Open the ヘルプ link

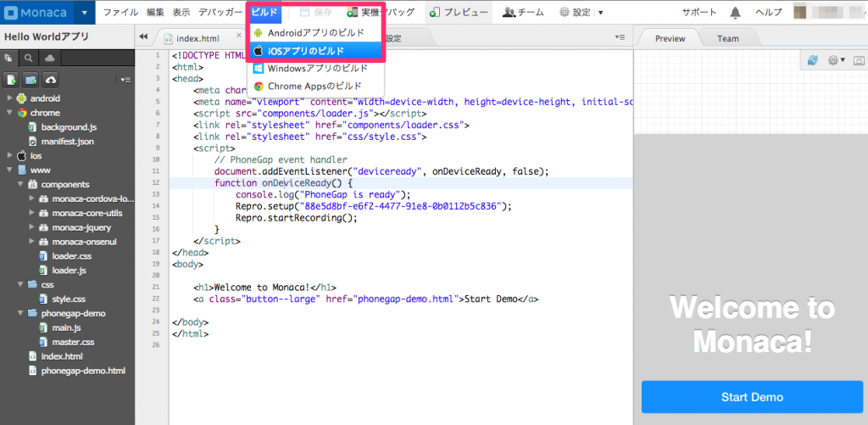pyautogui.click(x=769, y=12)
